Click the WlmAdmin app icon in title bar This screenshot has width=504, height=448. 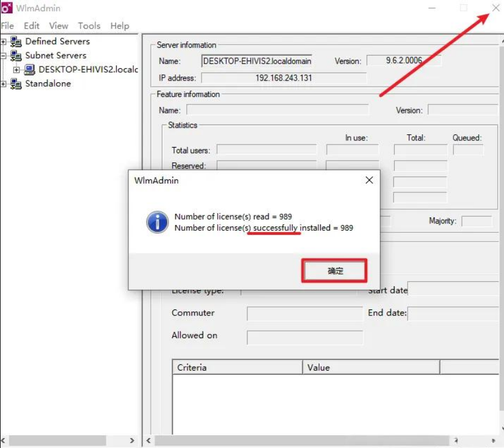pyautogui.click(x=7, y=8)
